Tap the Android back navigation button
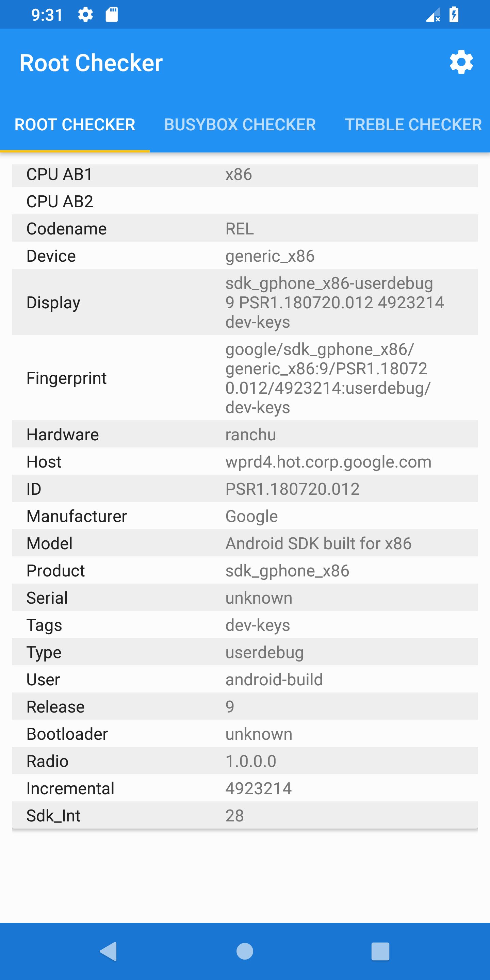490x980 pixels. [109, 951]
